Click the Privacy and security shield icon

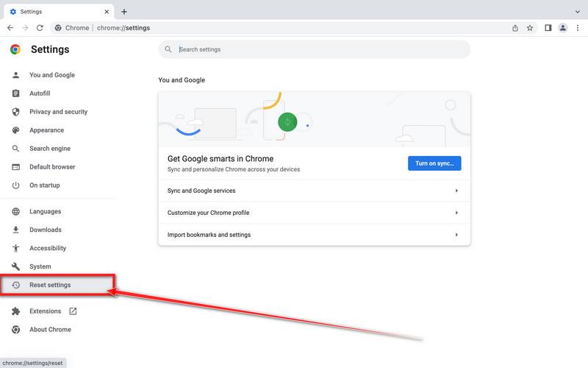pos(15,112)
